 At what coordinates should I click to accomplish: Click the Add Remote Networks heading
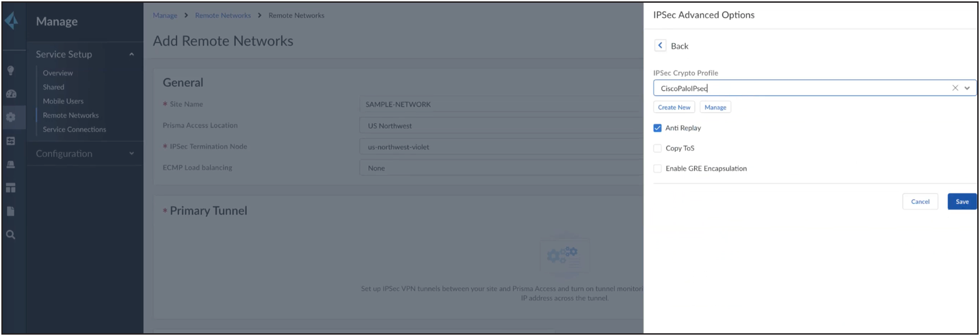coord(223,41)
